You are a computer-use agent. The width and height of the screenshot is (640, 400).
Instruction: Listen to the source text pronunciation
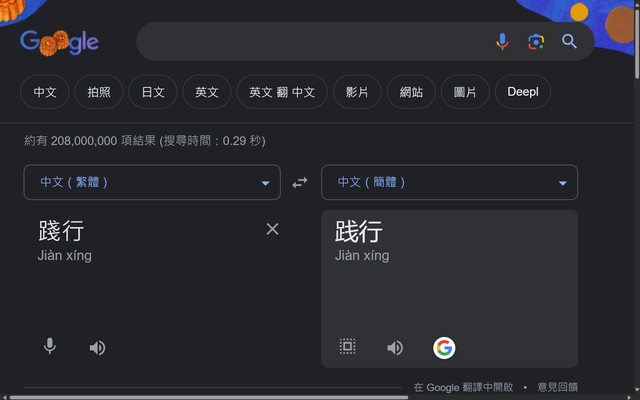97,347
